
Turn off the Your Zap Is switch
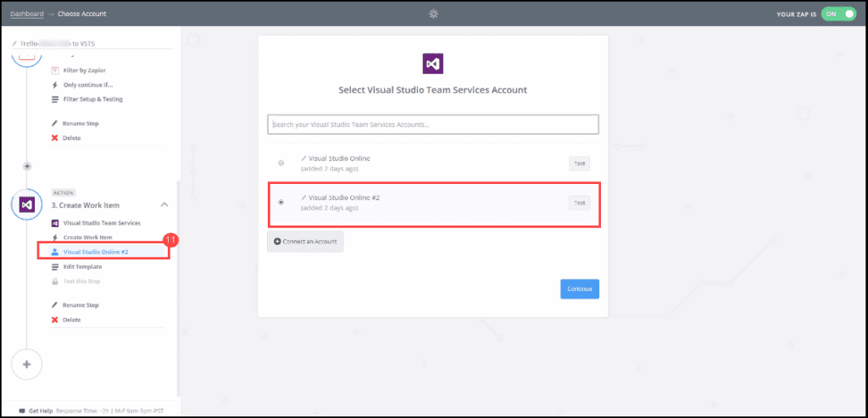pos(839,14)
